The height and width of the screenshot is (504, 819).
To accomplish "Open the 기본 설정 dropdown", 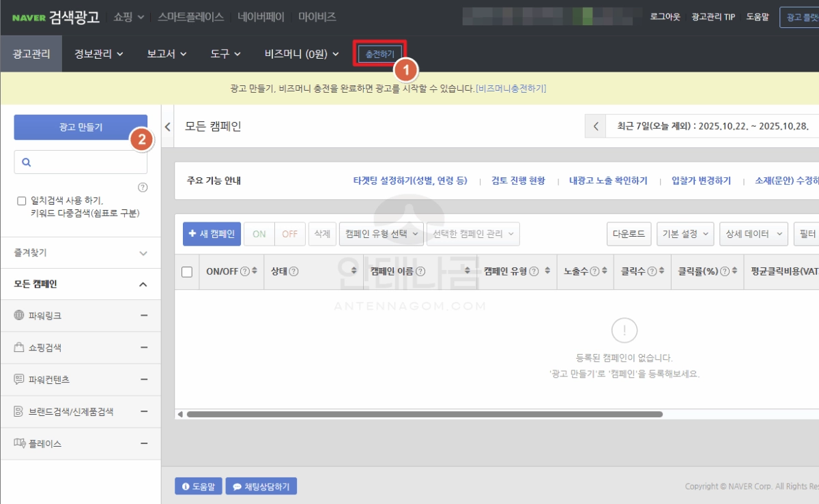I will (x=685, y=233).
